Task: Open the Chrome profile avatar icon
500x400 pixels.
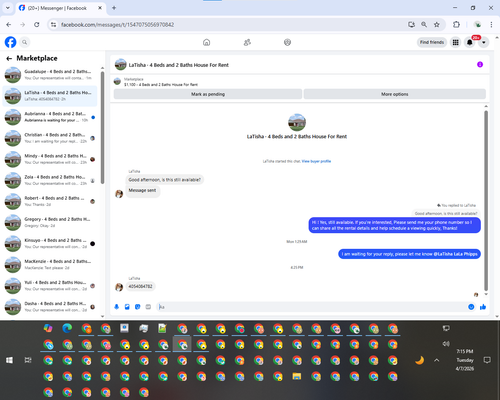Action: pyautogui.click(x=478, y=24)
